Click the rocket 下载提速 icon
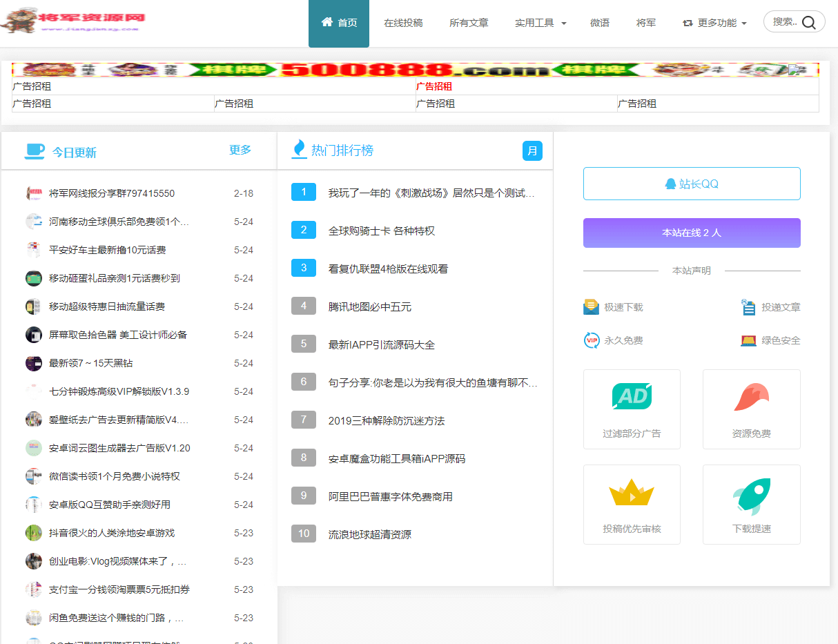This screenshot has height=644, width=838. point(751,492)
